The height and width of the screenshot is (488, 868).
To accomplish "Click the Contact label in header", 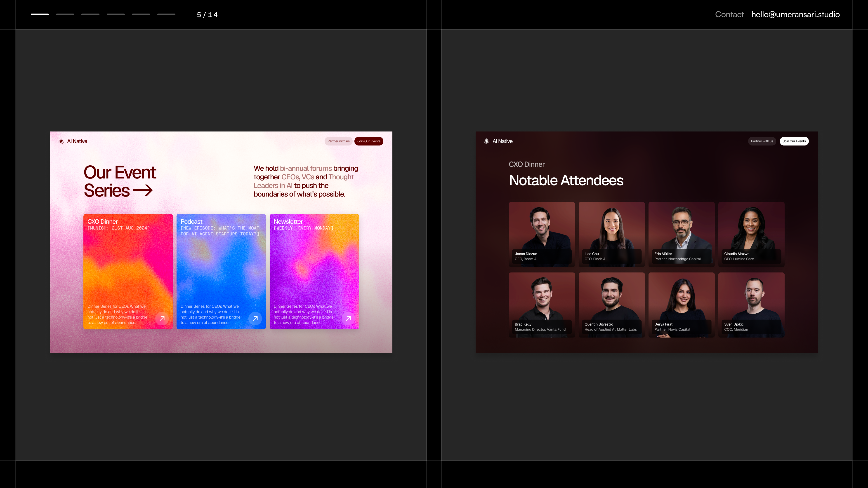I will (729, 14).
